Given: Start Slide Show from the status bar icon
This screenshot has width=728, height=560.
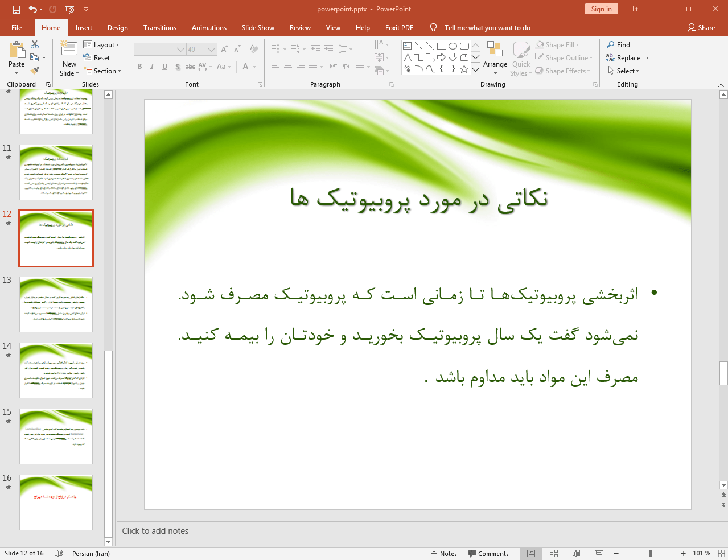Looking at the screenshot, I should (599, 553).
